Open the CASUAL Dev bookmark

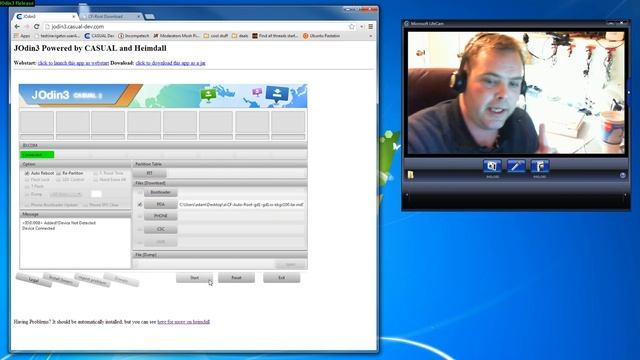pos(100,36)
